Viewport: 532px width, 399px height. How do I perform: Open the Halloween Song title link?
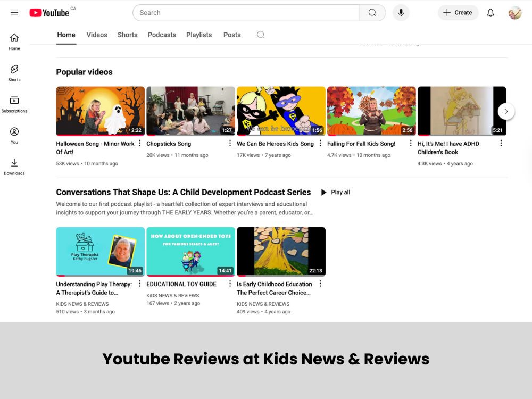click(95, 148)
